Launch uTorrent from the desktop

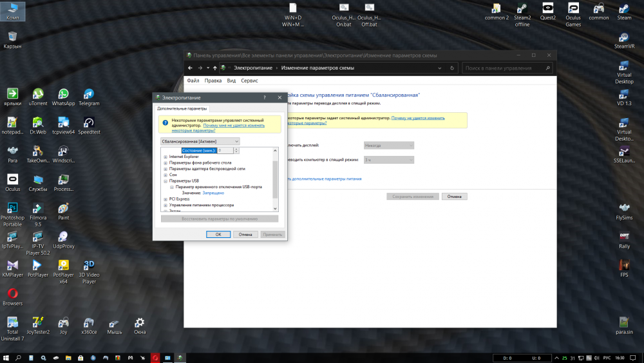click(x=38, y=95)
